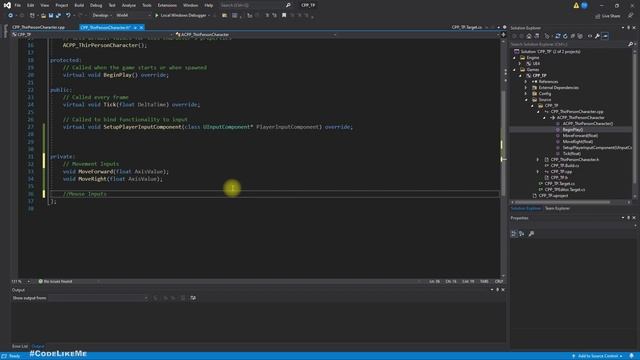Select Tick(float) in Solution Explorer
Viewport: 640px width, 360px height.
[571, 153]
